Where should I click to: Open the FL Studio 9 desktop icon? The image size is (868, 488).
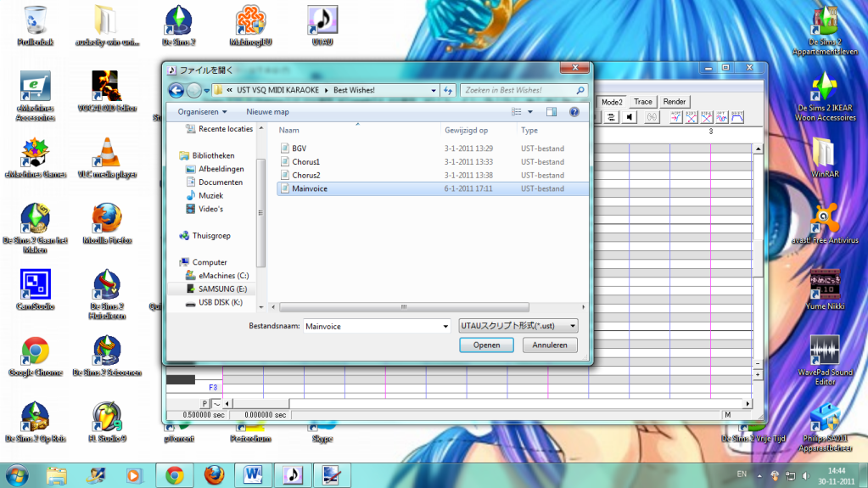tap(107, 416)
